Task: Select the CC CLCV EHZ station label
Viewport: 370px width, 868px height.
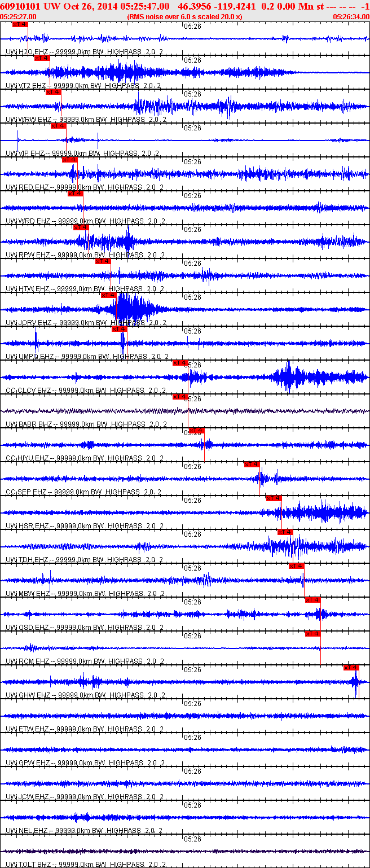Action: click(86, 391)
